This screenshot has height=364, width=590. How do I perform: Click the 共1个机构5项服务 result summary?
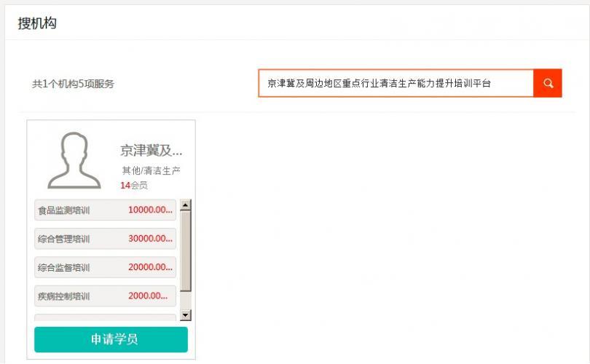[x=73, y=84]
